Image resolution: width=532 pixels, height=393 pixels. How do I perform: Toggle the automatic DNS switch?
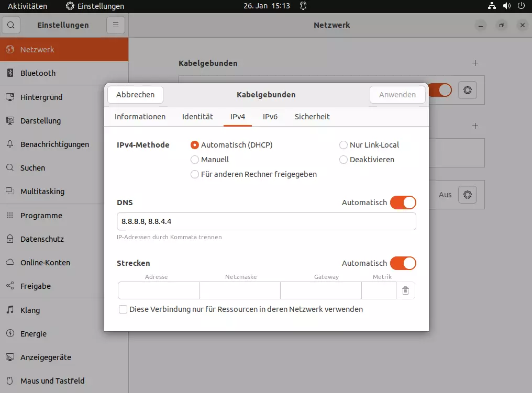[403, 203]
